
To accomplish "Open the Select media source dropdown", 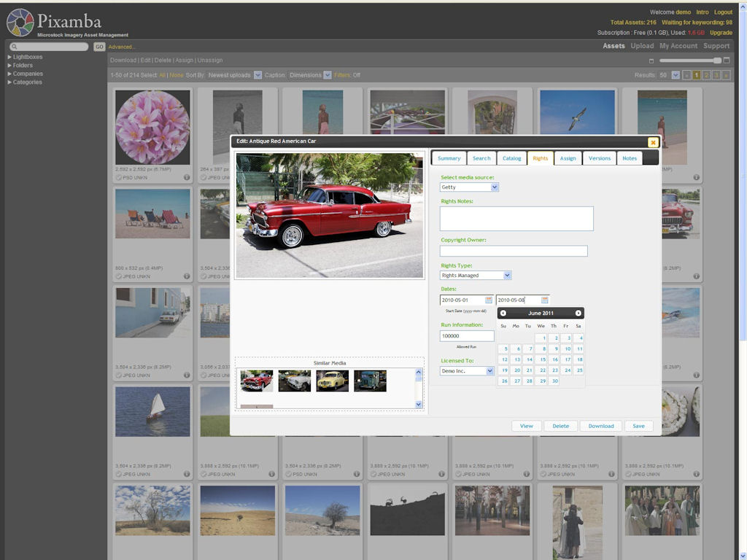I will click(494, 187).
